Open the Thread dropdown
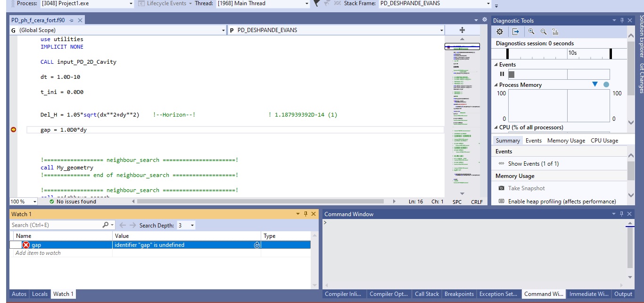Viewport: 644px width, 303px height. coord(307,3)
